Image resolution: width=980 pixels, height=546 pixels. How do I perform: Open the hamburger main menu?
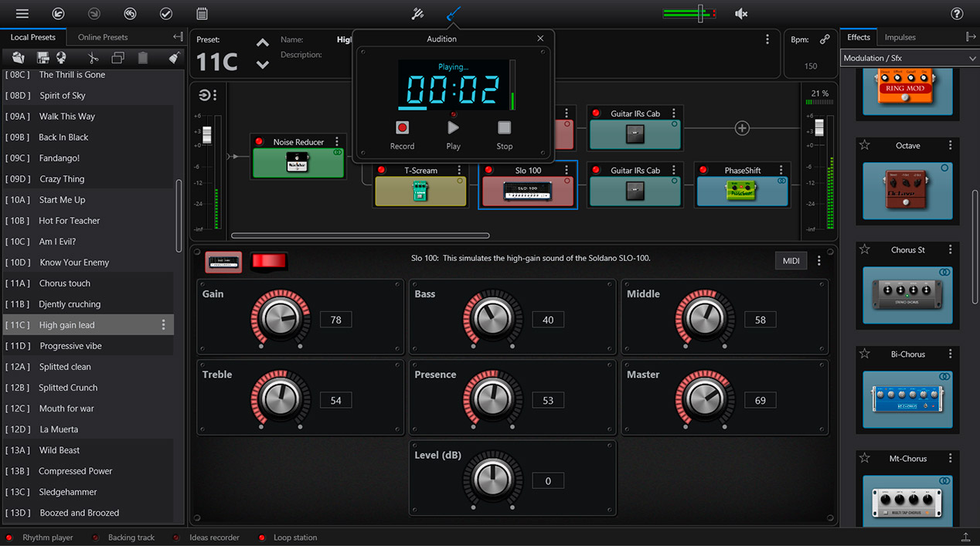point(22,14)
